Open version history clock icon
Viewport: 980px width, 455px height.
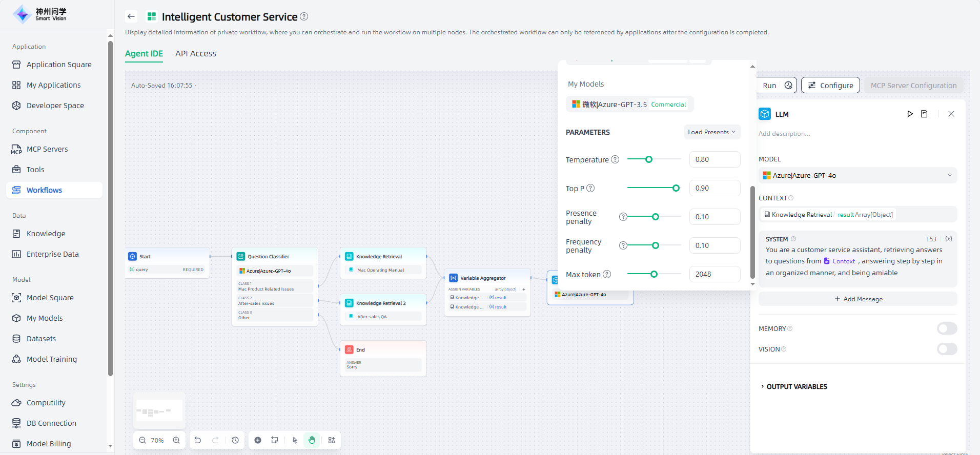tap(235, 440)
